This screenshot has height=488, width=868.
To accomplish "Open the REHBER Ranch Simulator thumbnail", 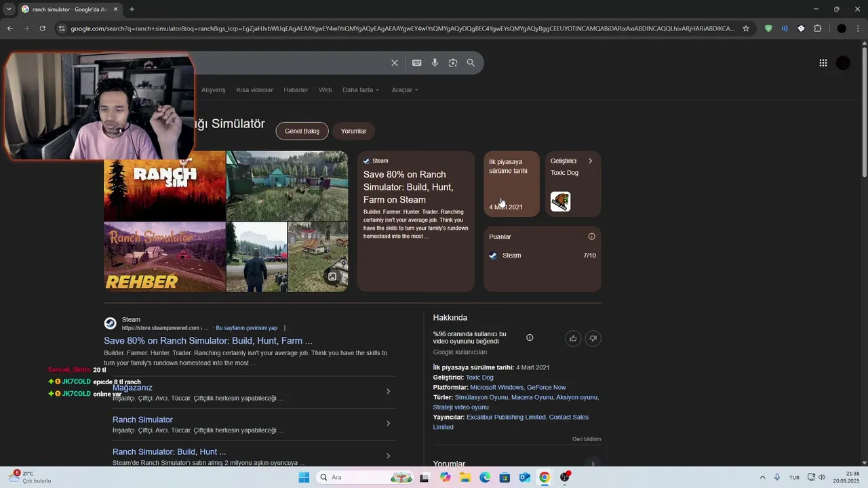I will (164, 257).
